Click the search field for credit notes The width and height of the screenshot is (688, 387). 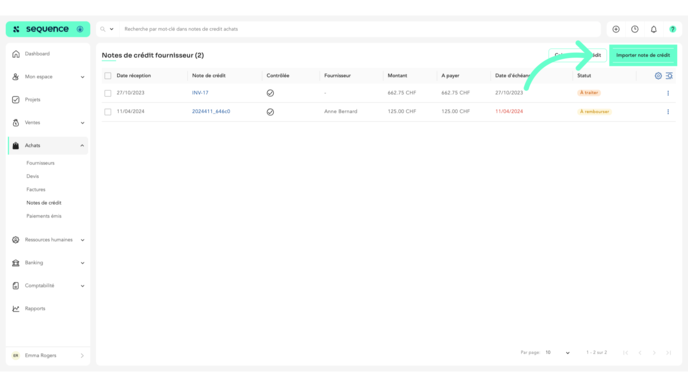click(x=360, y=29)
